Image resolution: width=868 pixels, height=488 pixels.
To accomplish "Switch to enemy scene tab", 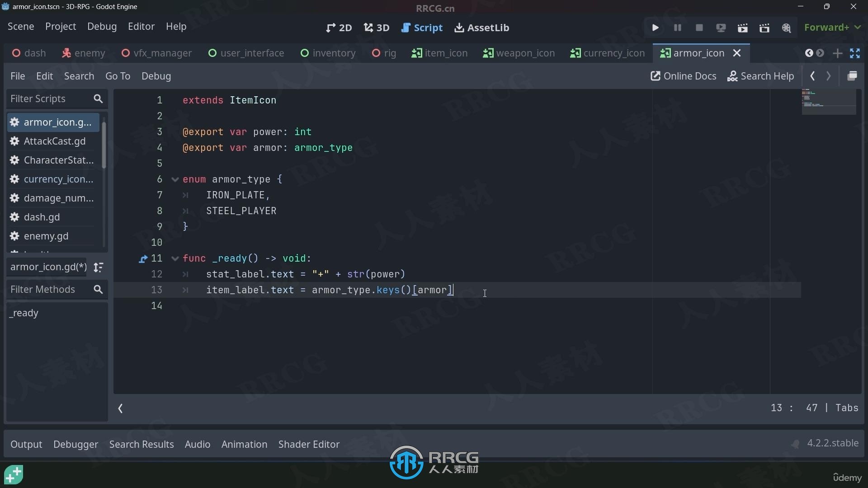I will [84, 53].
